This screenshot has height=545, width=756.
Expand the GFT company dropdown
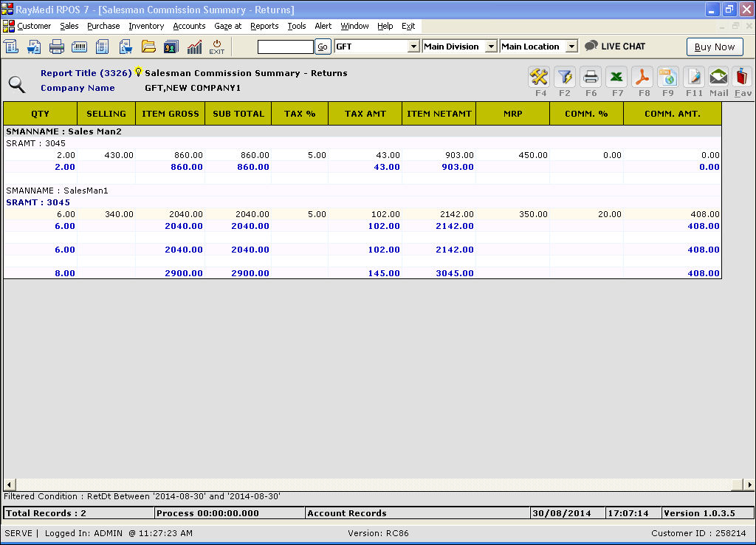coord(413,47)
